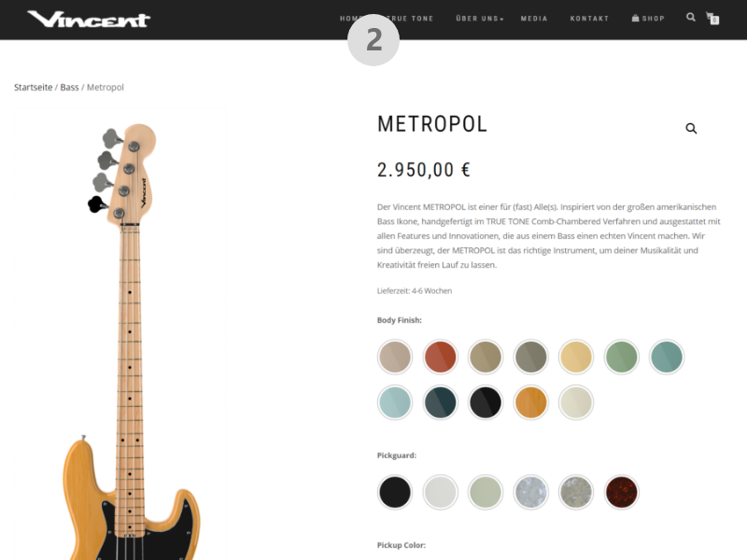Open the TRUE TONE menu item

pyautogui.click(x=412, y=19)
